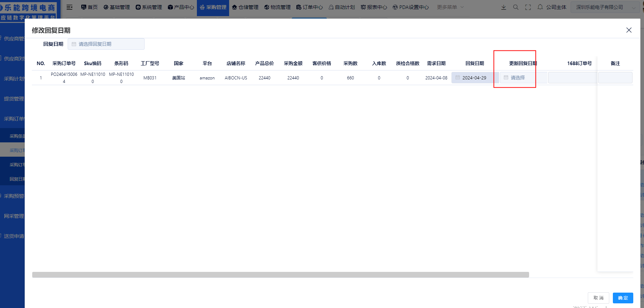Image resolution: width=644 pixels, height=308 pixels.
Task: Click the 更新回复日期 请选择 date field
Action: click(x=523, y=78)
